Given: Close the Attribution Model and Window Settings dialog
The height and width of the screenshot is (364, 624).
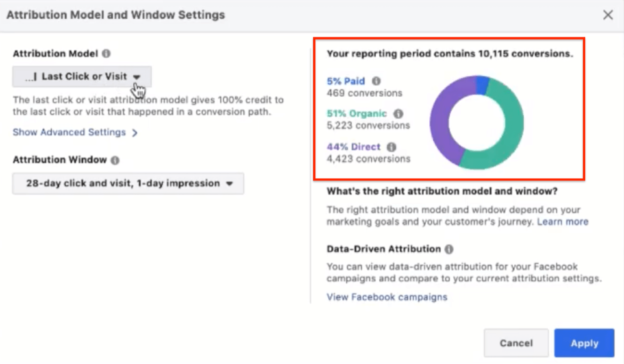Looking at the screenshot, I should (x=608, y=15).
